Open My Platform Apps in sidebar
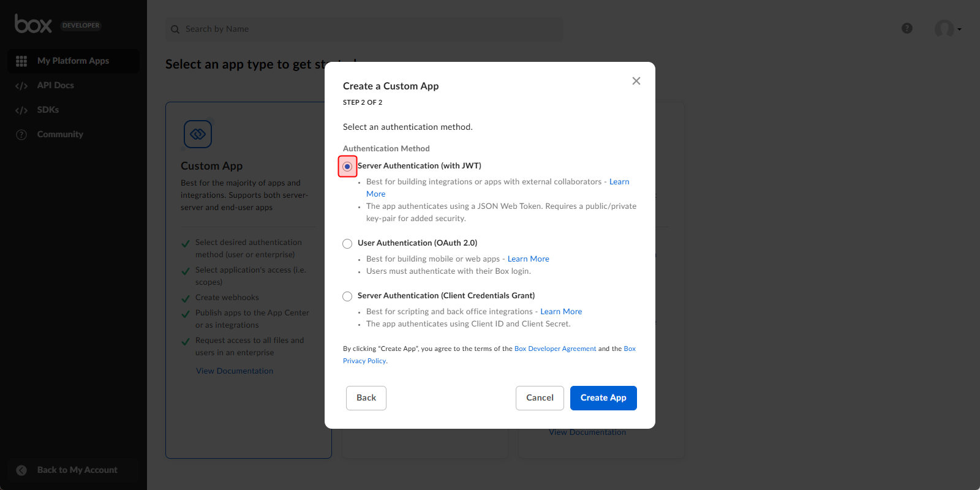The width and height of the screenshot is (980, 490). point(73,61)
